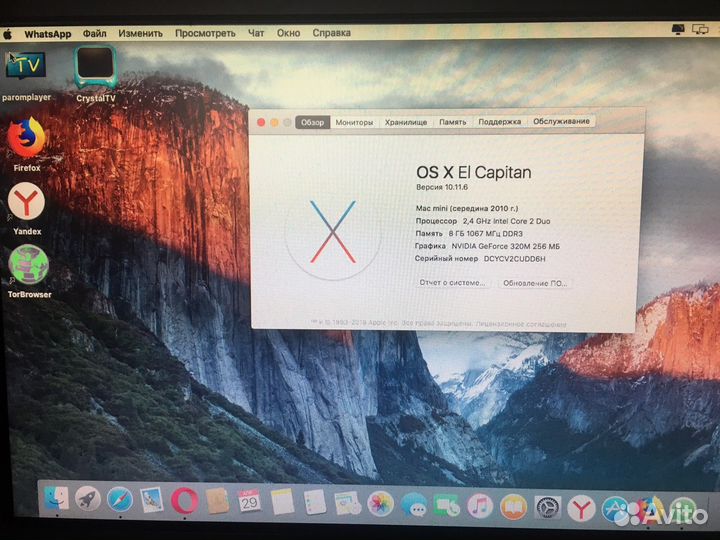Click the screen mirroring icon in menu bar
The width and height of the screenshot is (720, 540).
point(700,30)
